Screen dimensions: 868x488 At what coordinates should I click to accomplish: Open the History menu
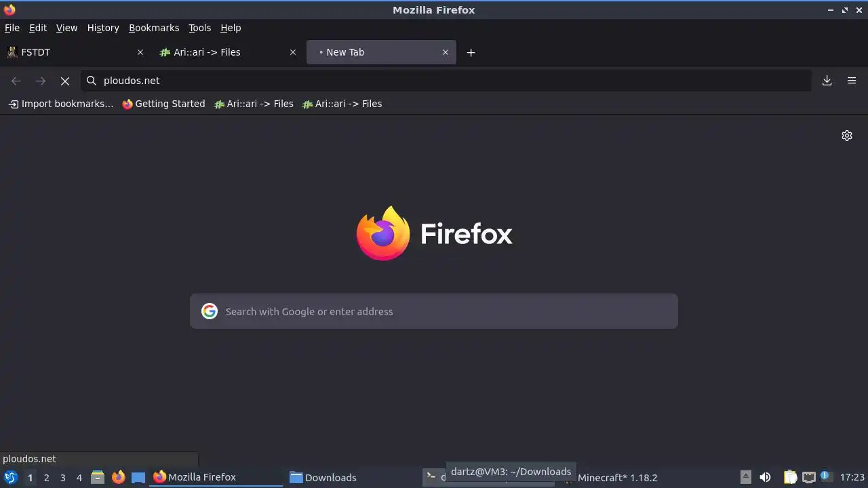pyautogui.click(x=103, y=28)
